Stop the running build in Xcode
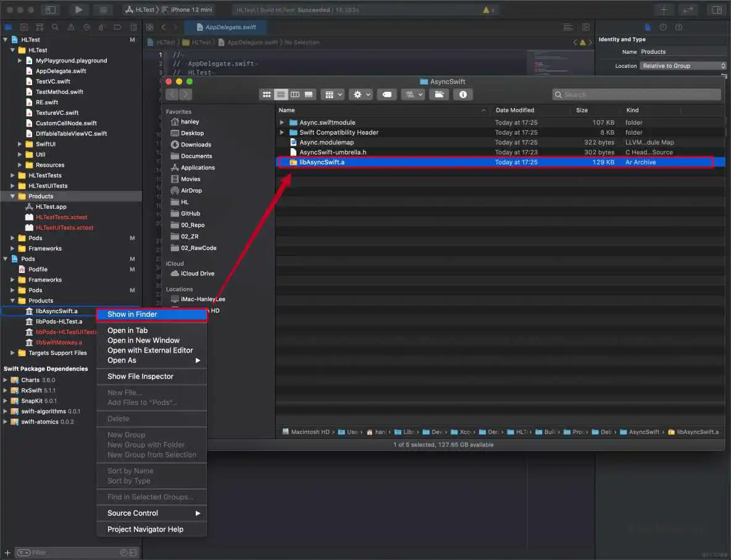731x560 pixels. point(104,10)
